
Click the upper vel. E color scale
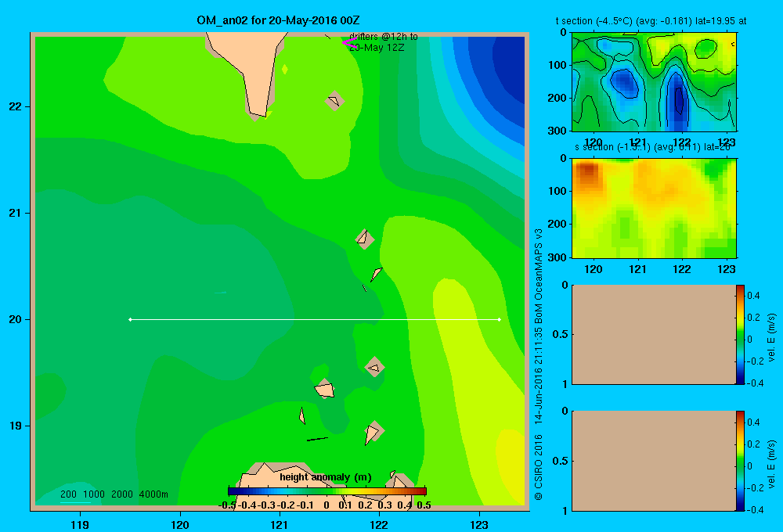pyautogui.click(x=740, y=334)
